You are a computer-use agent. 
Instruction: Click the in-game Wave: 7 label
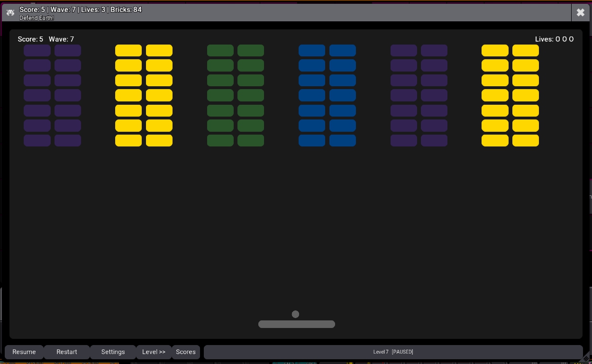[61, 39]
